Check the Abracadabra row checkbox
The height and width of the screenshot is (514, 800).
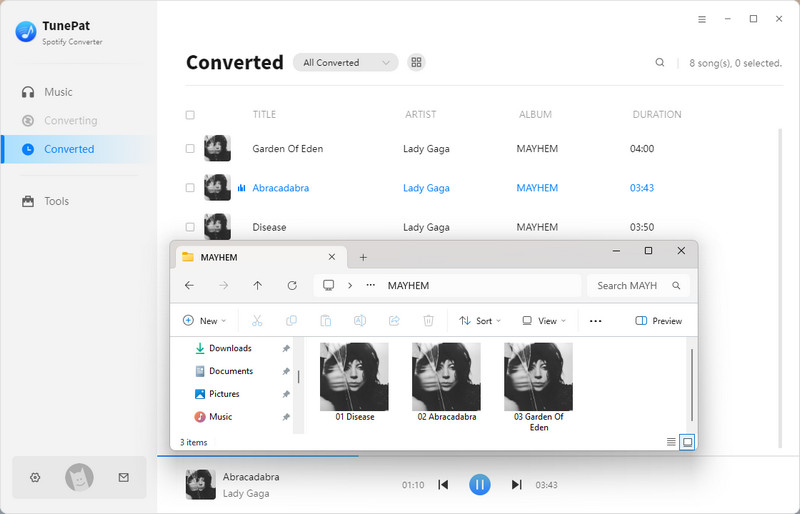pos(190,188)
